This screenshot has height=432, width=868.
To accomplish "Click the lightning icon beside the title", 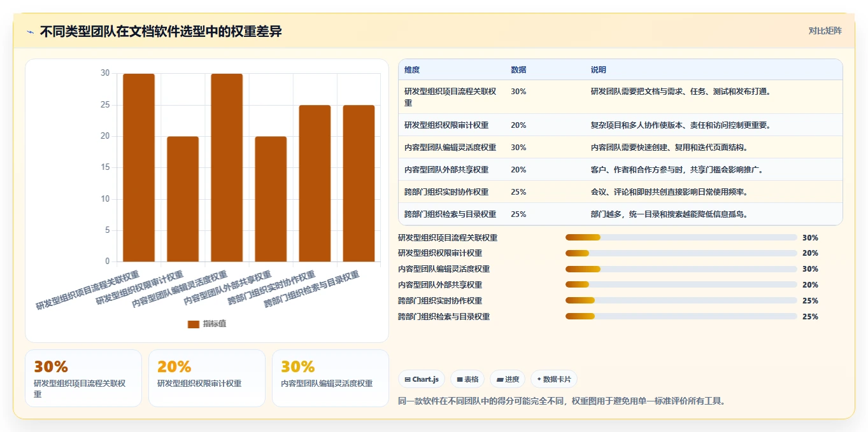I will (x=30, y=32).
